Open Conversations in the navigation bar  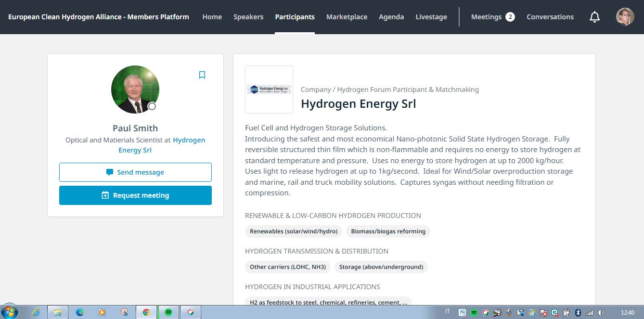(550, 17)
